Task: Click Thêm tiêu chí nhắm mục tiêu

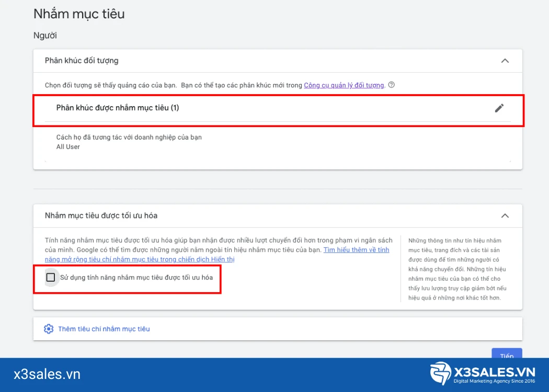Action: (x=104, y=329)
